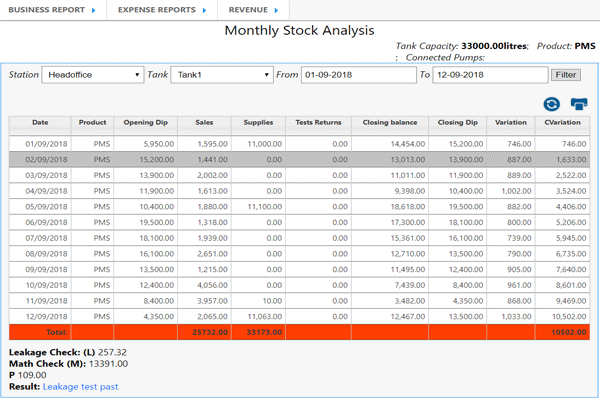600x400 pixels.
Task: Click the Filter button
Action: pos(566,75)
